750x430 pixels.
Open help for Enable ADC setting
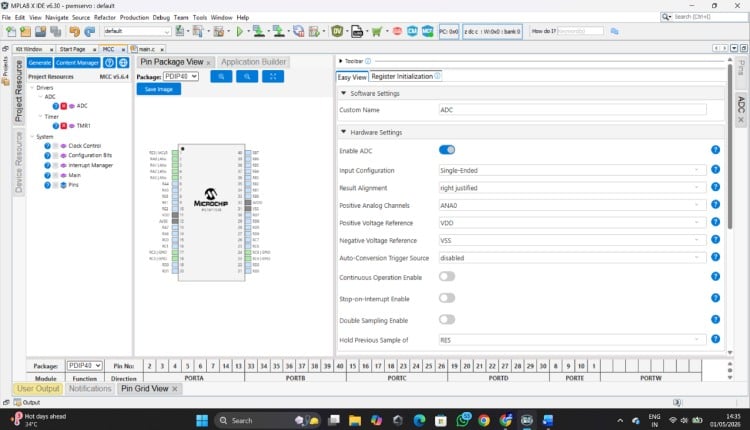pos(715,150)
